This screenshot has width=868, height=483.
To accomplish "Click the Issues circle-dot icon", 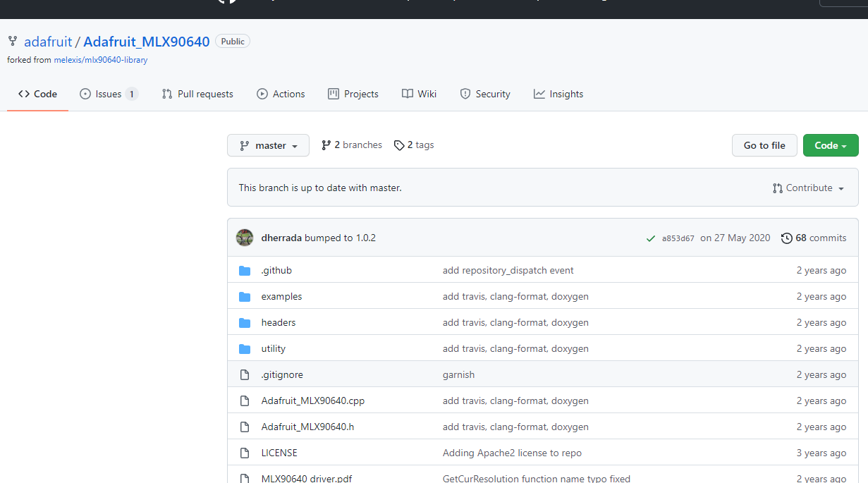I will coord(85,94).
